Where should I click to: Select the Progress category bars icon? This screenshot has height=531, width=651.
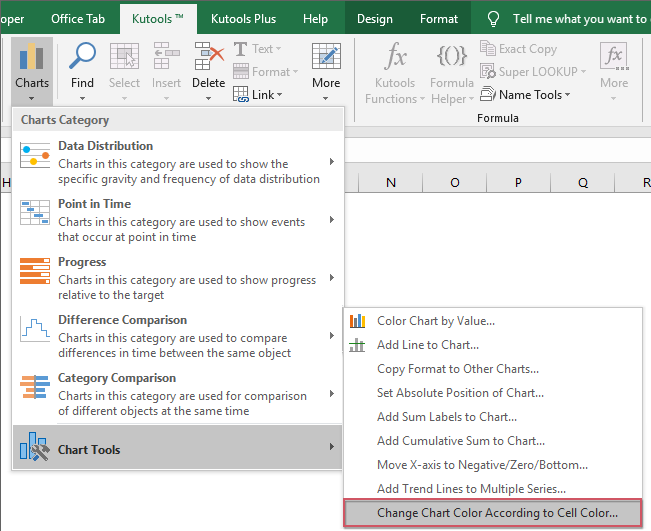coord(35,271)
